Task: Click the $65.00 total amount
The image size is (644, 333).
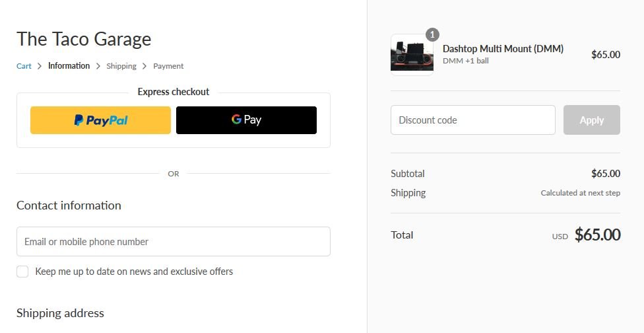Action: pos(597,235)
